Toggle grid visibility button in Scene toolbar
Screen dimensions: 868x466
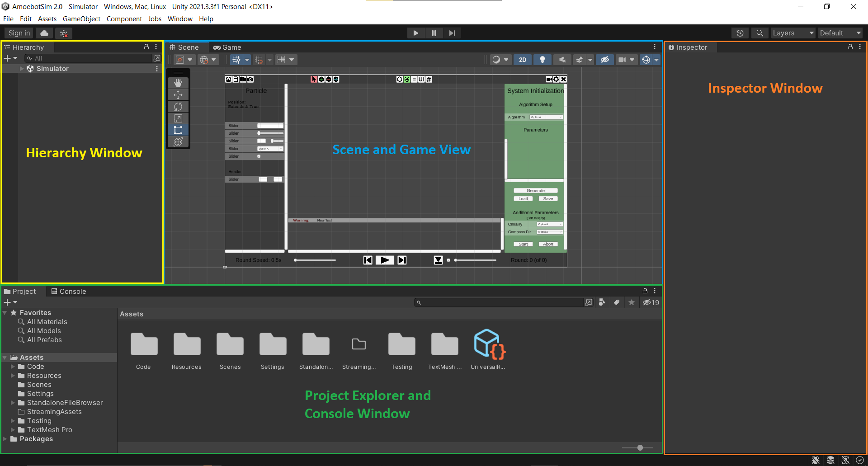click(x=236, y=60)
